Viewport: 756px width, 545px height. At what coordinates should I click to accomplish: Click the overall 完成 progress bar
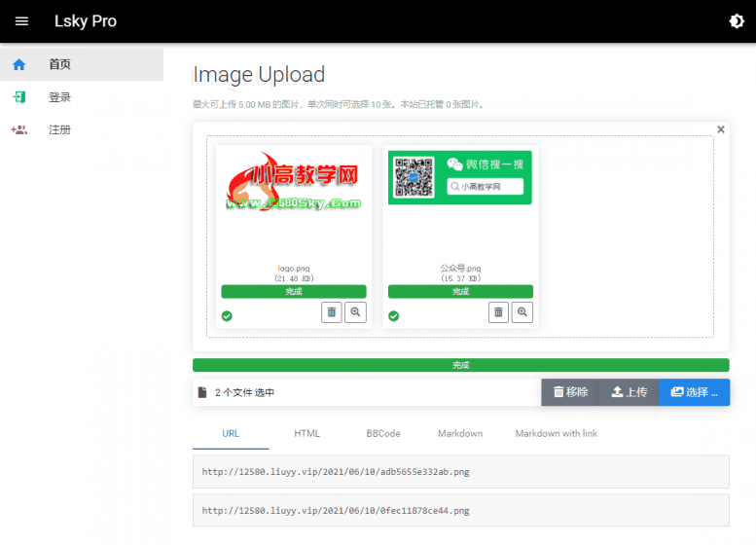461,365
